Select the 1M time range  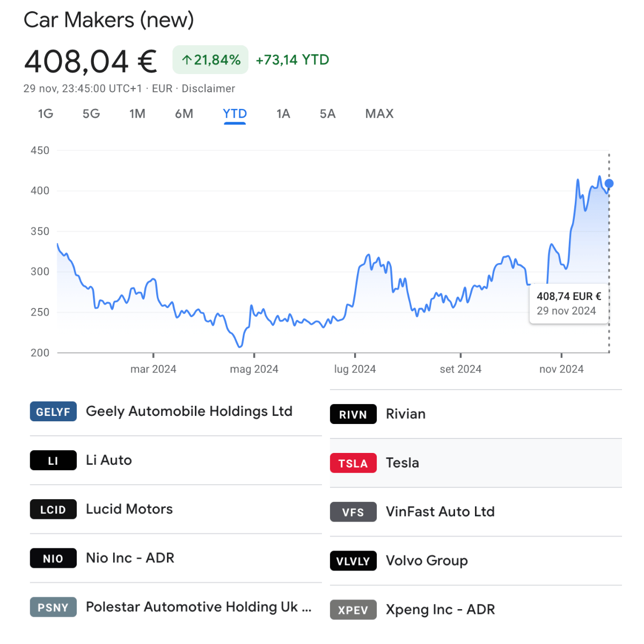point(137,114)
